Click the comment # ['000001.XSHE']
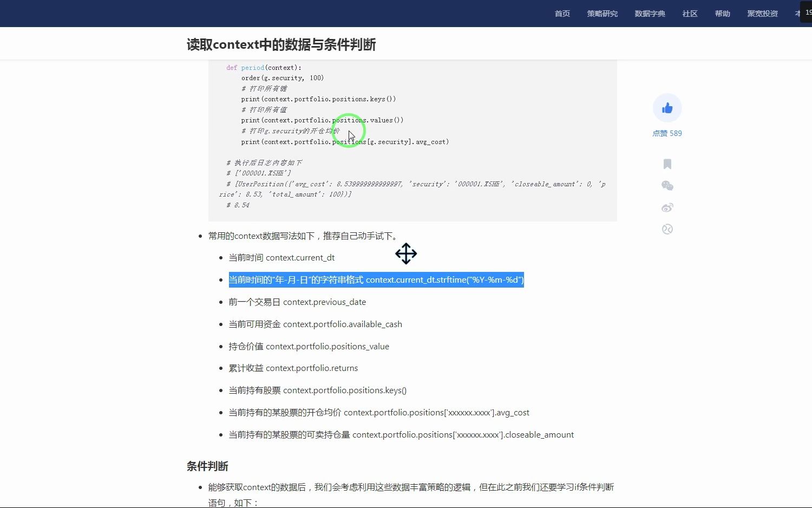812x508 pixels. coord(258,173)
